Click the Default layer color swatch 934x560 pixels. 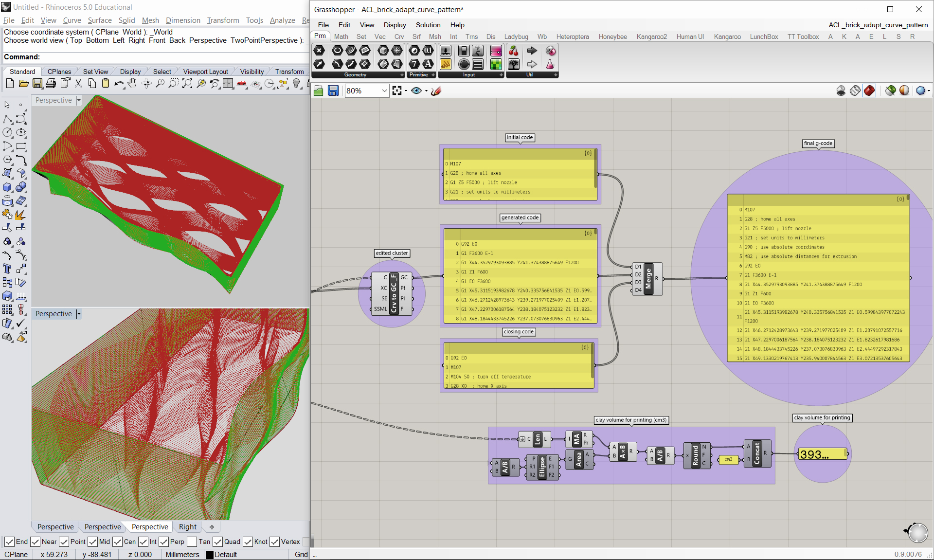coord(210,555)
